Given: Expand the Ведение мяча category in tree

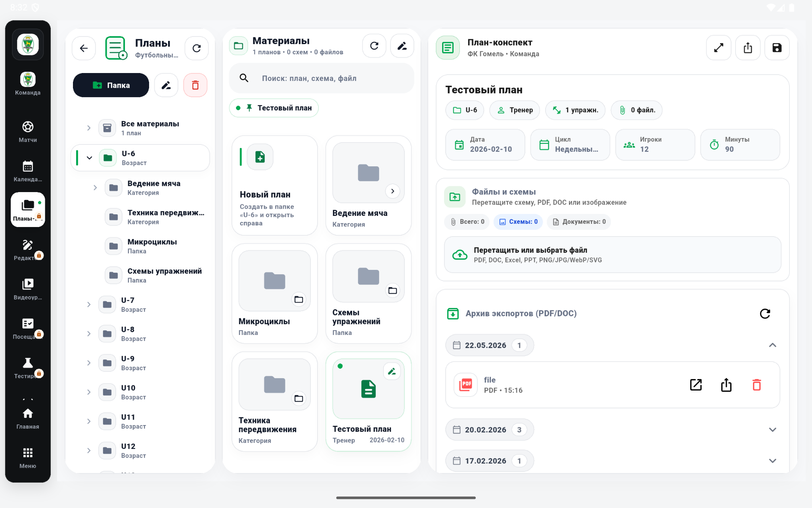Looking at the screenshot, I should point(95,188).
